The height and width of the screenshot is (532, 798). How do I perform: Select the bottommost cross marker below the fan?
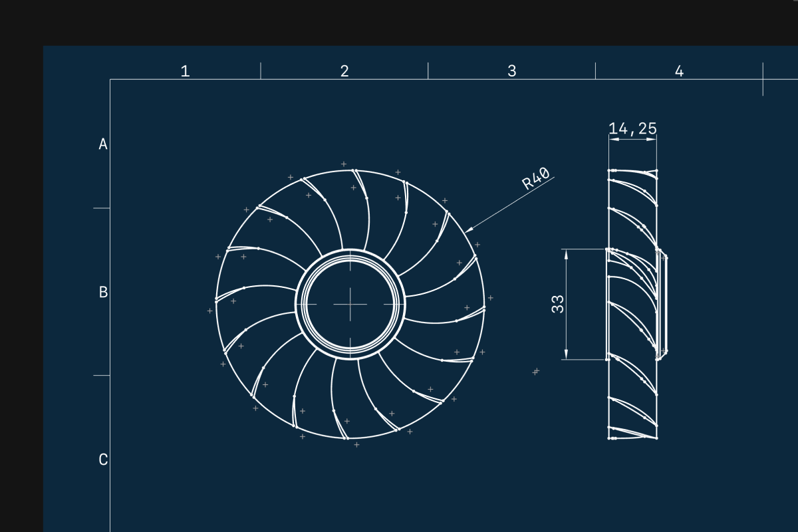(x=356, y=444)
